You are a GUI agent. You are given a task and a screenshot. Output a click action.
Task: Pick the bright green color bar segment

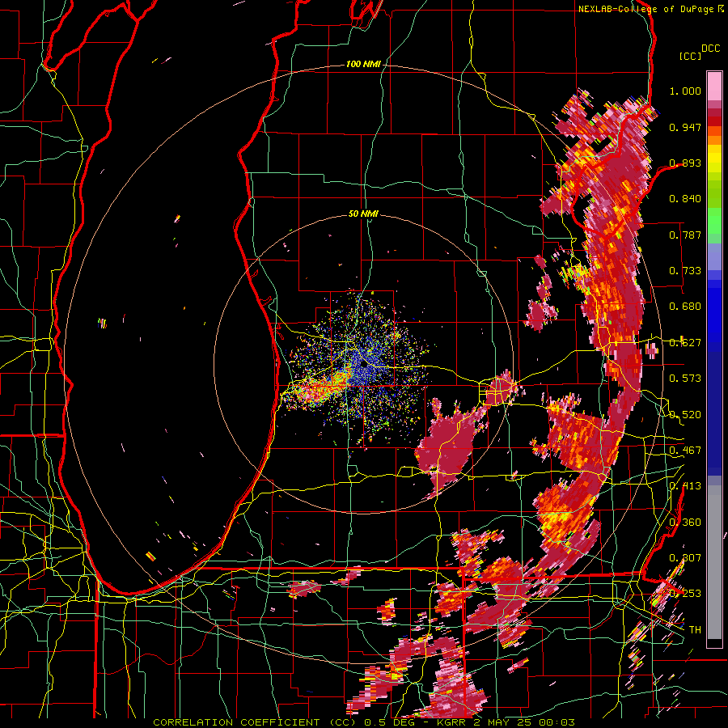[x=714, y=221]
